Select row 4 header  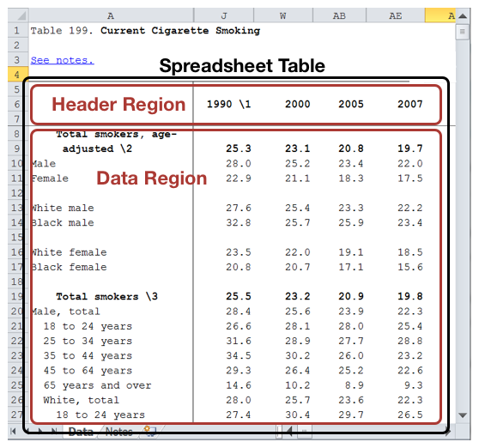[x=18, y=75]
